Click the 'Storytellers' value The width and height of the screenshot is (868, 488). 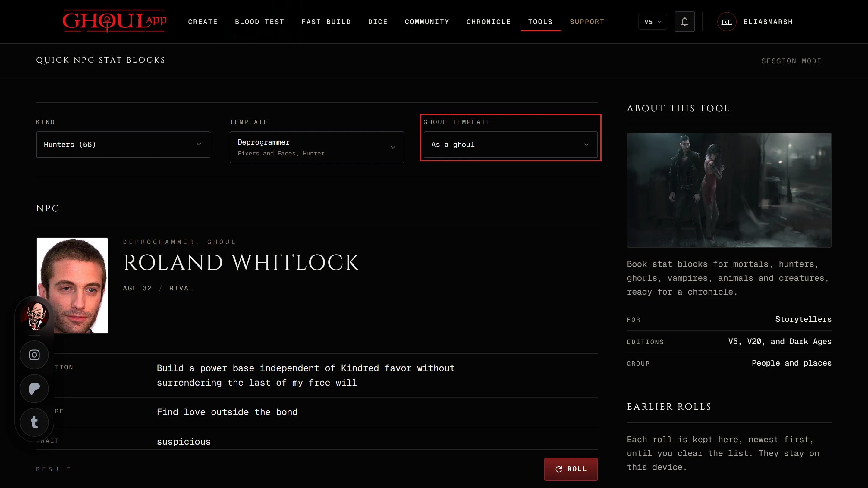pyautogui.click(x=803, y=319)
